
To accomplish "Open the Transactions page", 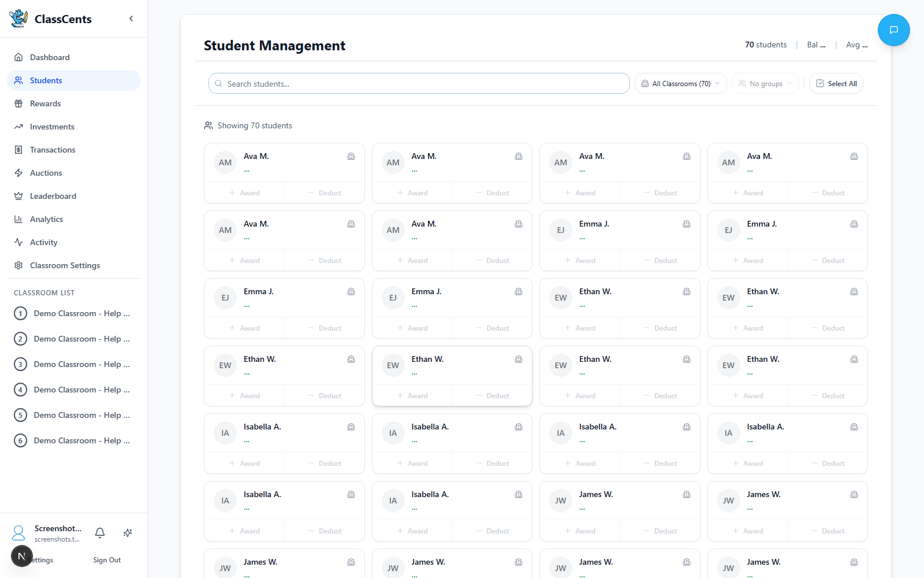I will (x=73, y=150).
